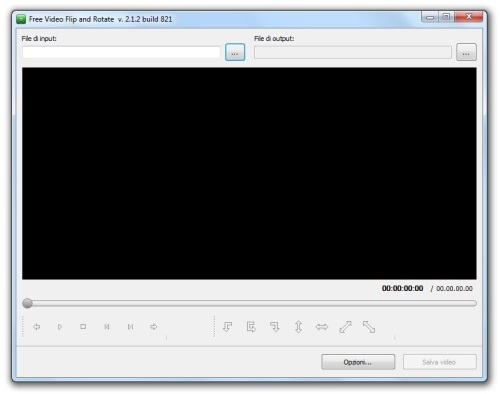
Task: Flip along the rising diagonal arrow icon
Action: (x=345, y=327)
